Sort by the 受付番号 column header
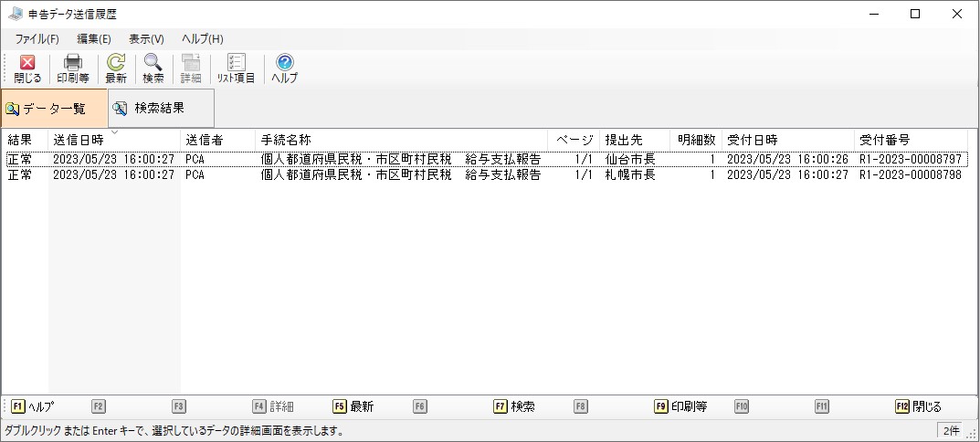The width and height of the screenshot is (980, 442). click(910, 140)
